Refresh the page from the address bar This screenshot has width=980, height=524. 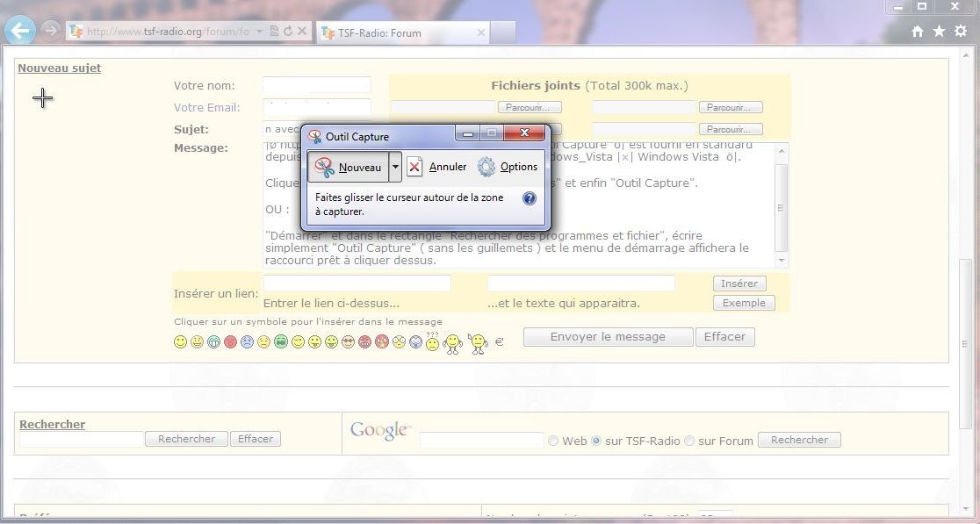[288, 31]
